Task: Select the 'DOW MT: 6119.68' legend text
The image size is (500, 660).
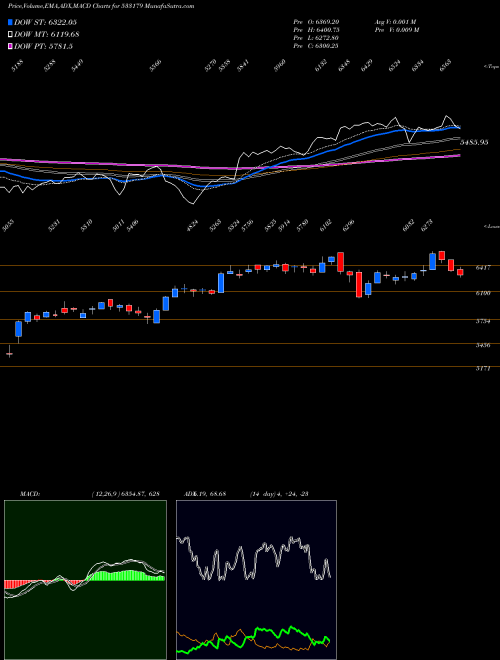Action: 47,35
